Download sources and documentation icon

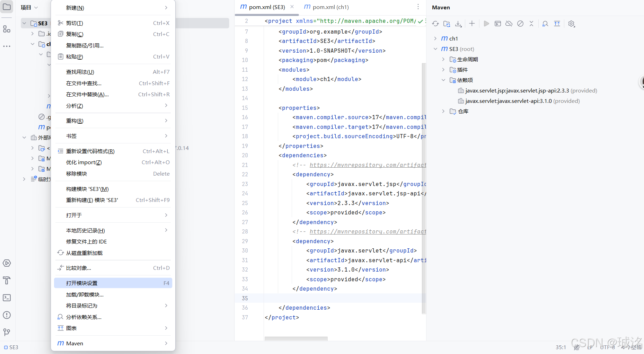point(458,24)
